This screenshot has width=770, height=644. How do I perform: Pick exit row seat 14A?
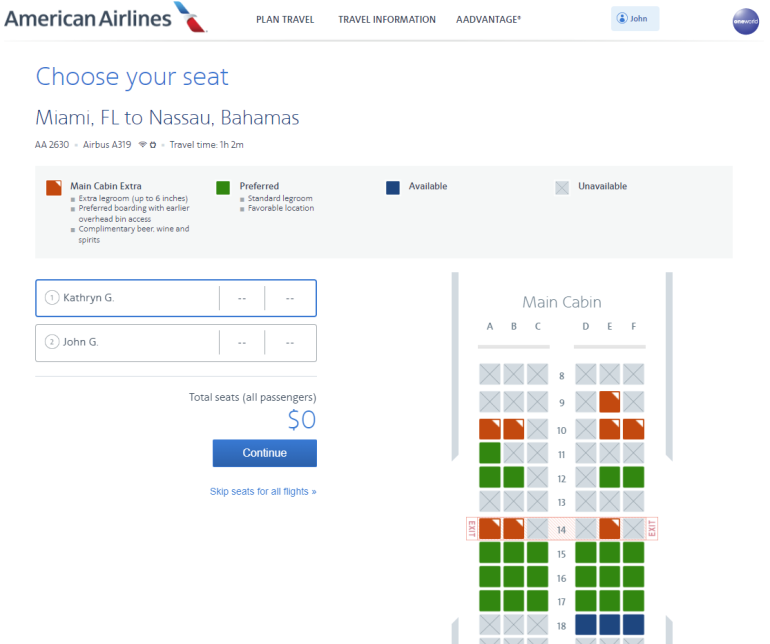pyautogui.click(x=490, y=529)
